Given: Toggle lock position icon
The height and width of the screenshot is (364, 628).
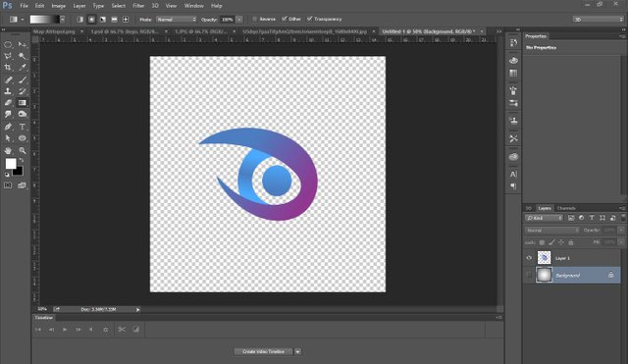Looking at the screenshot, I should pyautogui.click(x=561, y=242).
